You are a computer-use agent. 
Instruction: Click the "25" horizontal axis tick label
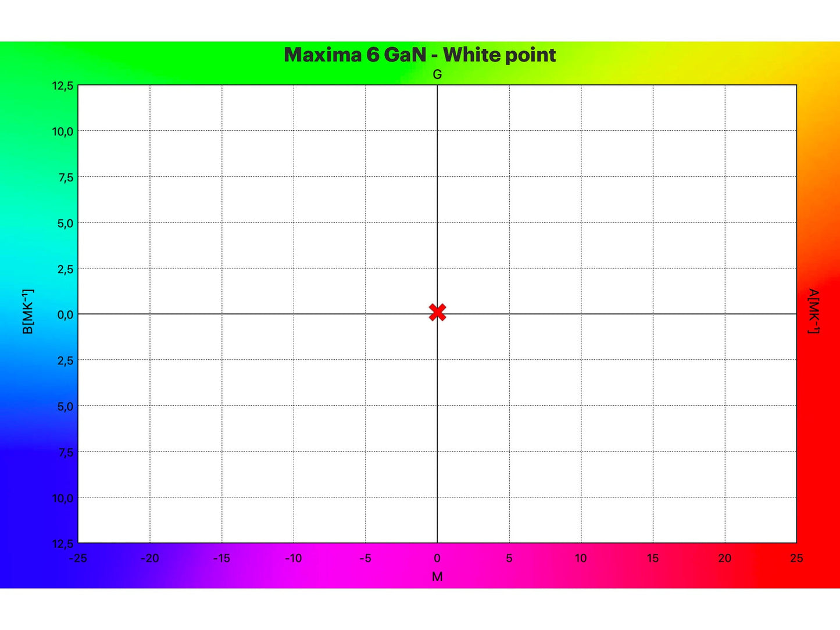[x=796, y=558]
